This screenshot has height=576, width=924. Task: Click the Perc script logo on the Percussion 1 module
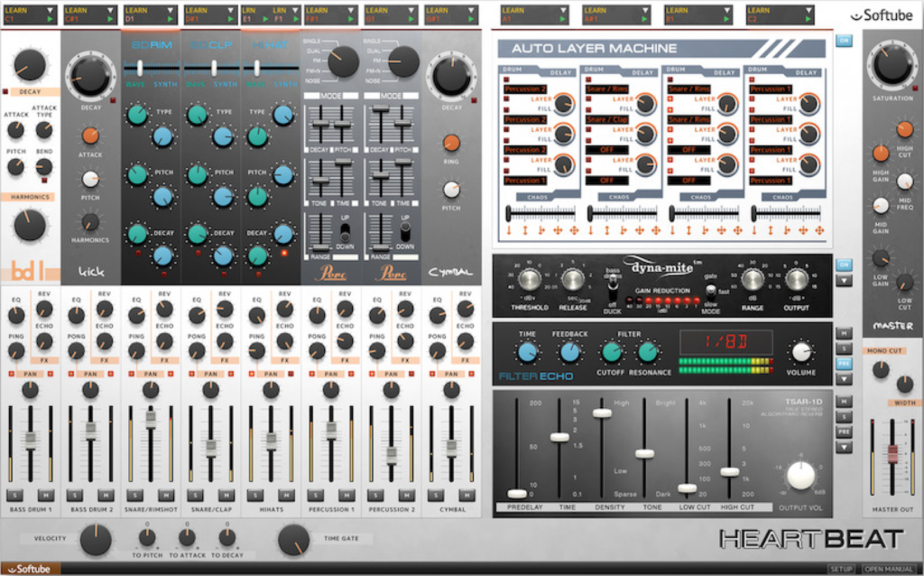[328, 271]
